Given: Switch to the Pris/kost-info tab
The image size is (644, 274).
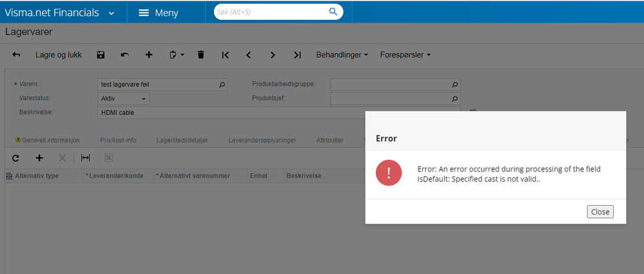Looking at the screenshot, I should tap(118, 141).
